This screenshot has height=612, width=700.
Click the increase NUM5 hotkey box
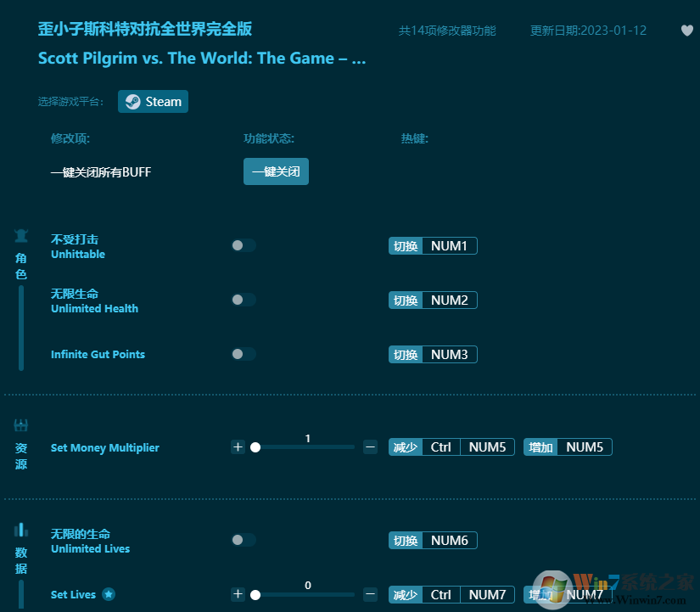pyautogui.click(x=568, y=447)
